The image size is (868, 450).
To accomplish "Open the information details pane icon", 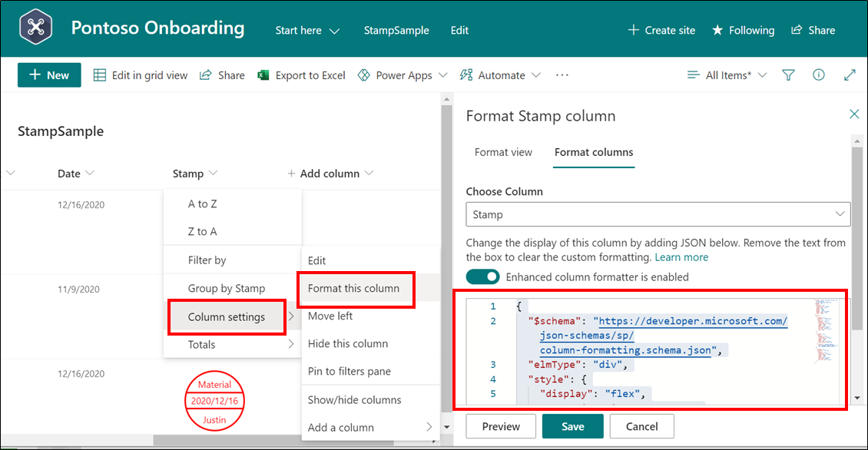I will (819, 74).
